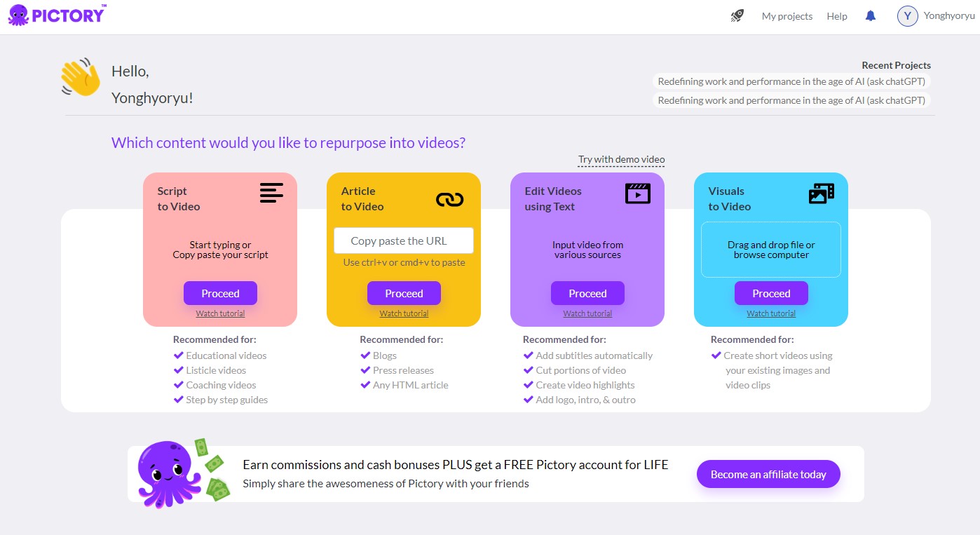The height and width of the screenshot is (535, 980).
Task: Watch tutorial for Visuals to Video
Action: tap(771, 313)
